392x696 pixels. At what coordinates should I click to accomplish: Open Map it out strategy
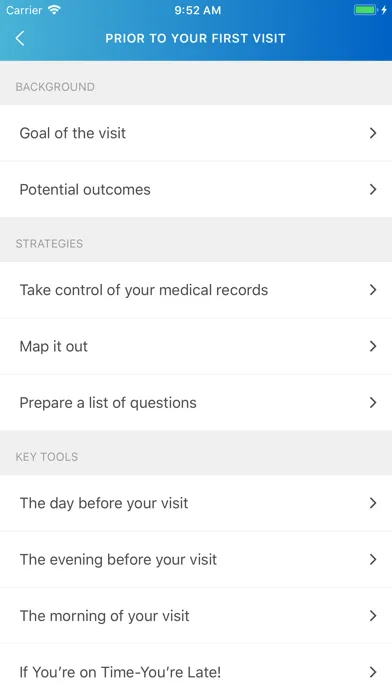coord(196,346)
